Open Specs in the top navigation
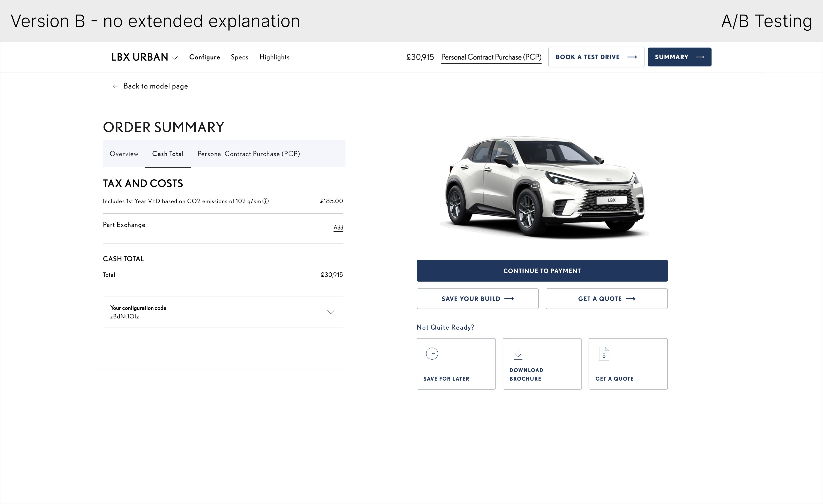The width and height of the screenshot is (823, 504). (x=239, y=57)
